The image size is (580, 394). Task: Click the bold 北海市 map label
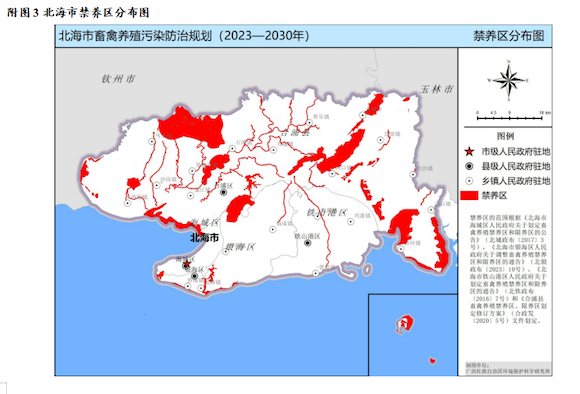[205, 238]
